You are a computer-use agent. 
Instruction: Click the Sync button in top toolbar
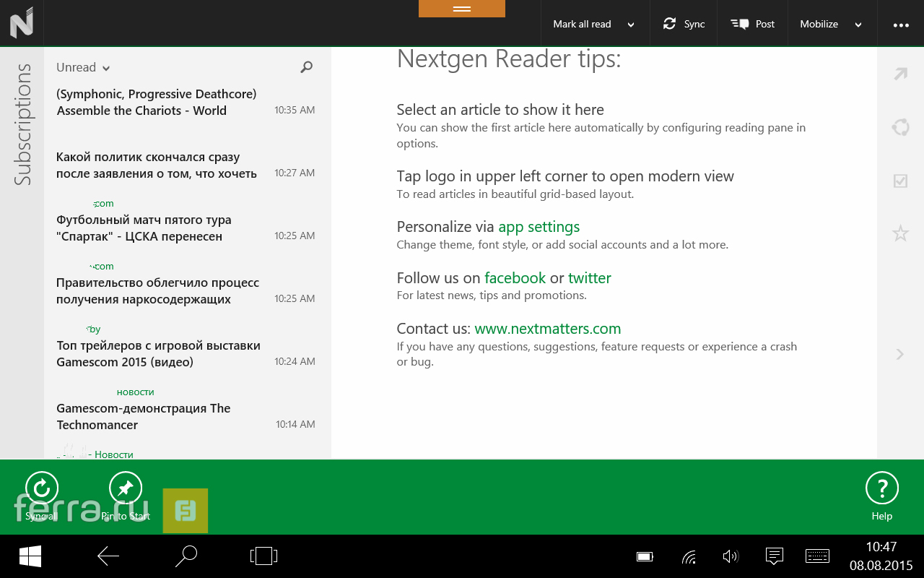[684, 24]
